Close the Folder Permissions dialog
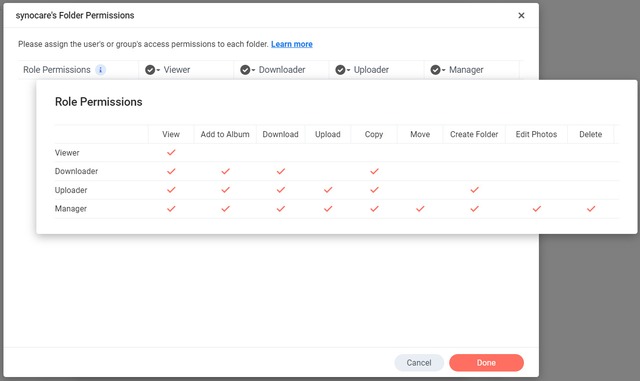The image size is (640, 381). pos(521,16)
